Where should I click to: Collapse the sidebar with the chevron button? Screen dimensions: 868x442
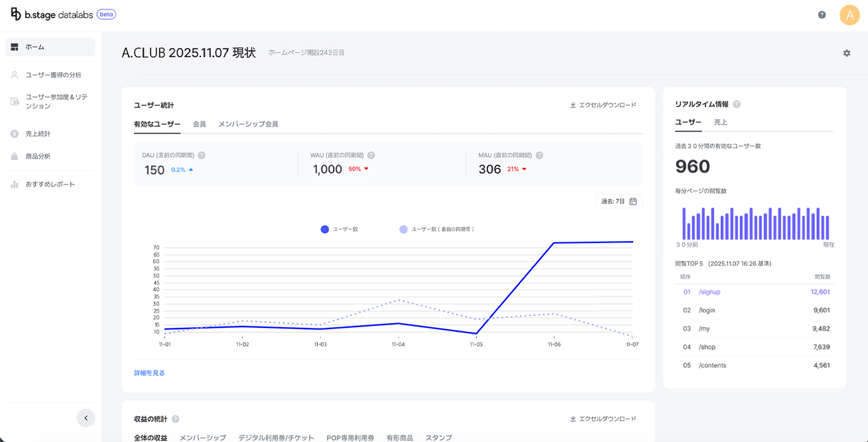86,417
